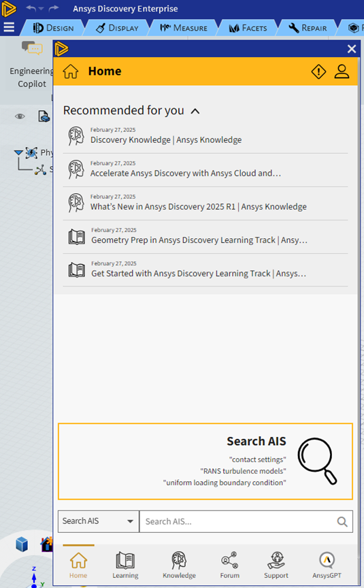This screenshot has width=364, height=588.
Task: Open the undo history dropdown arrow
Action: 42,8
